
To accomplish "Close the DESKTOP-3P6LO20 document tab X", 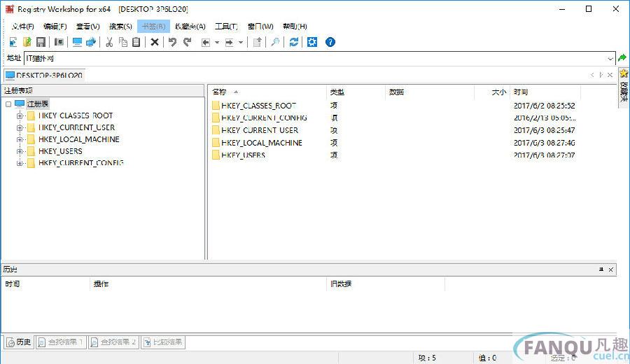I will (x=610, y=75).
